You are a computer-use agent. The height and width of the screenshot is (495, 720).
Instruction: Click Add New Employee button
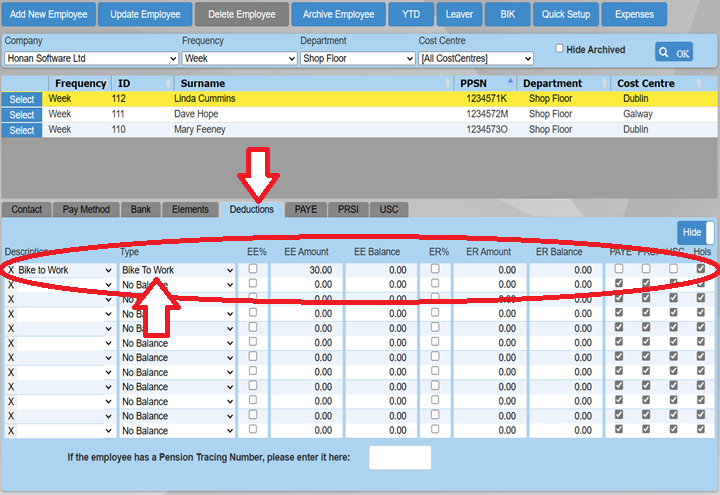pos(49,14)
